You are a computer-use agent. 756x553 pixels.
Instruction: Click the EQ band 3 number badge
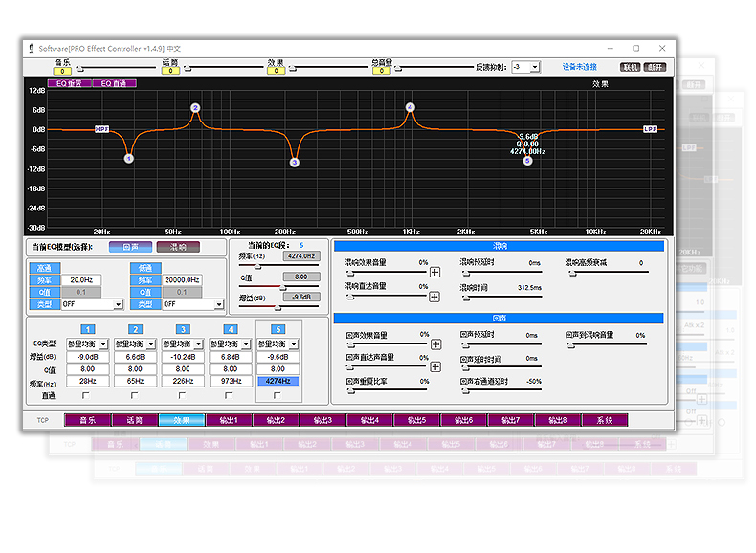[183, 329]
